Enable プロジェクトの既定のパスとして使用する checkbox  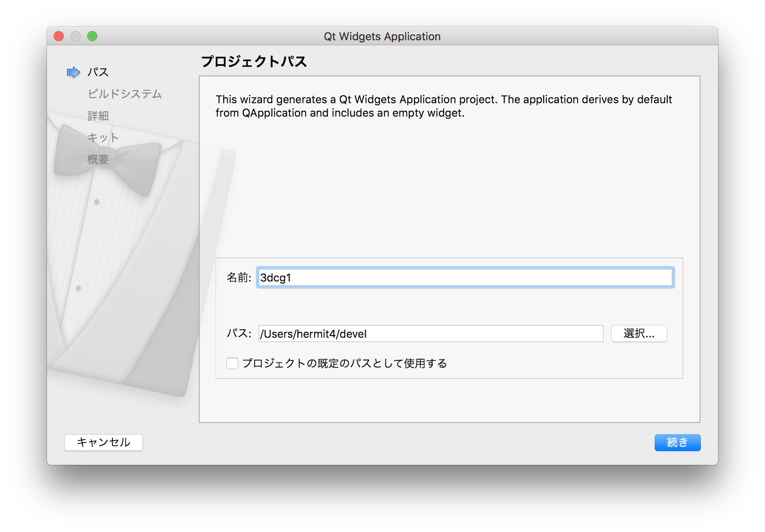232,363
